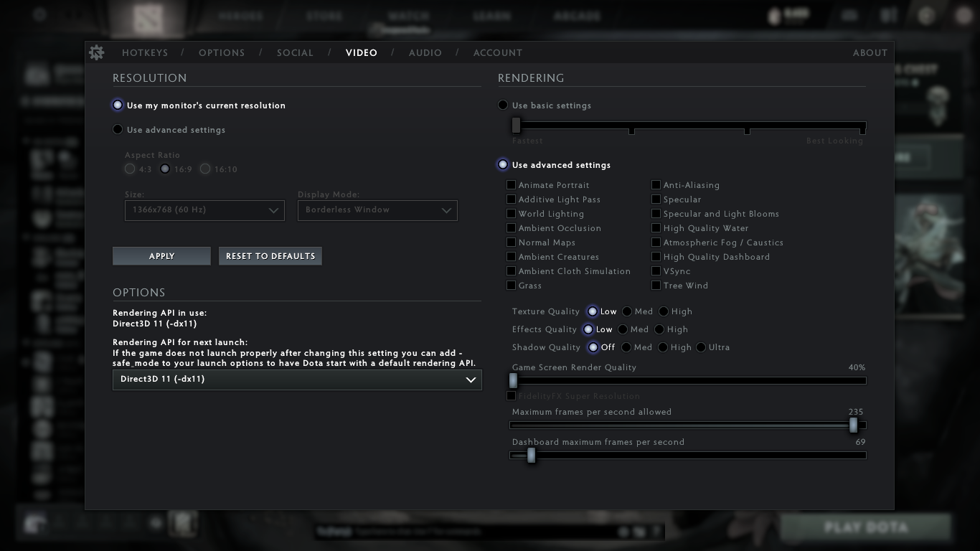The height and width of the screenshot is (551, 980).
Task: Click the APPLY button
Action: [x=161, y=255]
